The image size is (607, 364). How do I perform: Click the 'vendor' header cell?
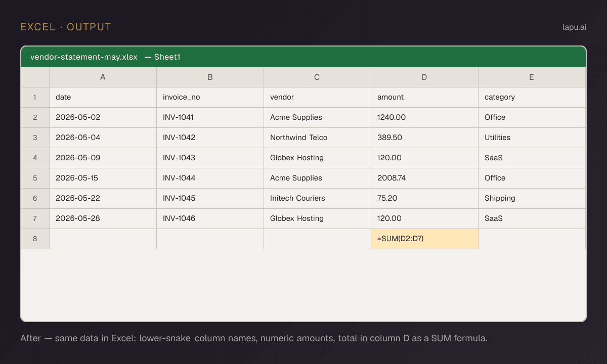(318, 98)
